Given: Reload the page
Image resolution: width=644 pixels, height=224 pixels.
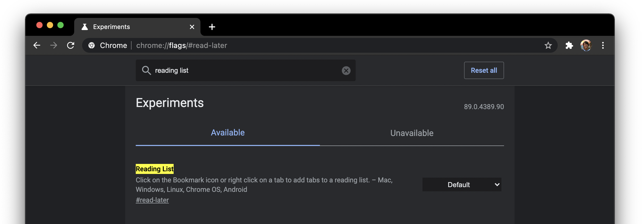Looking at the screenshot, I should [71, 45].
